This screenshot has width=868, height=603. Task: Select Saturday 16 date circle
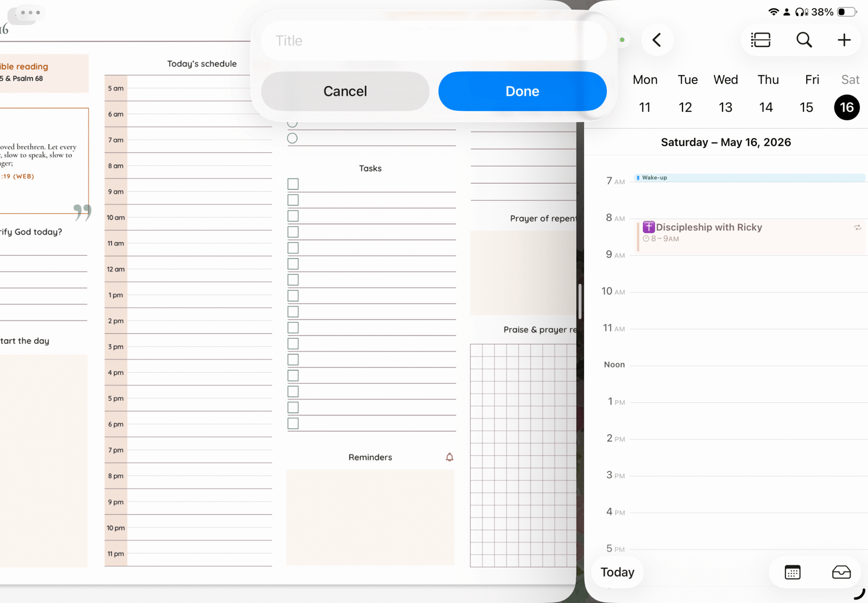[846, 107]
